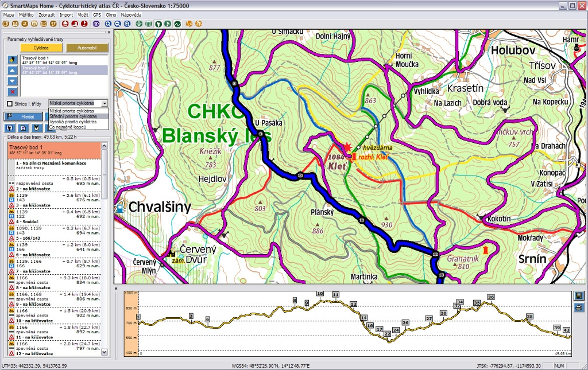Click the Hledat search route button
Viewport: 588px width, 370px height.
pos(24,116)
